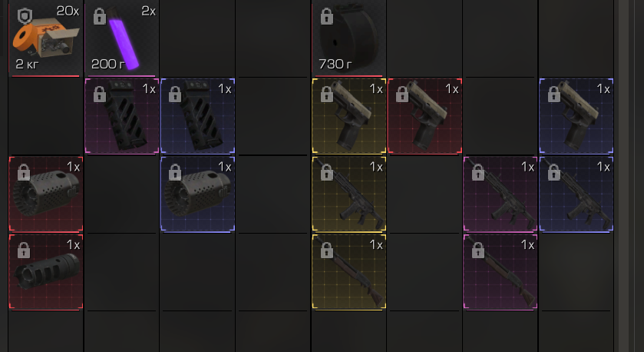This screenshot has width=644, height=352.
Task: Choose the blue-framed submachine gun
Action: click(576, 194)
